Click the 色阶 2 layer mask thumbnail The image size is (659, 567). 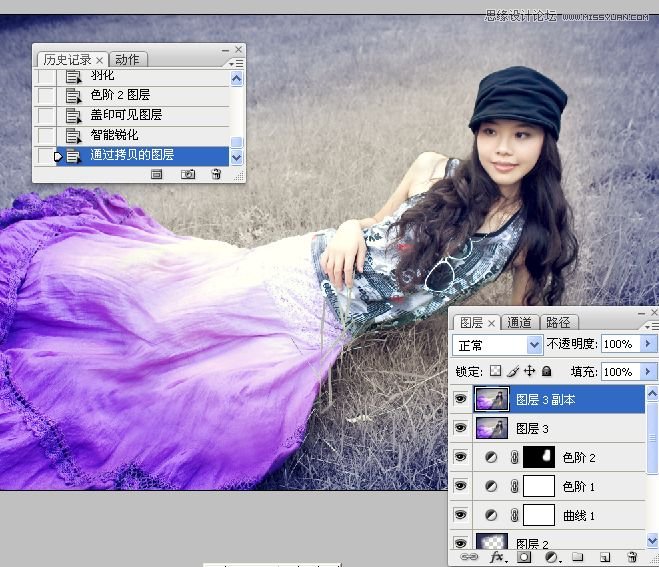[x=539, y=457]
